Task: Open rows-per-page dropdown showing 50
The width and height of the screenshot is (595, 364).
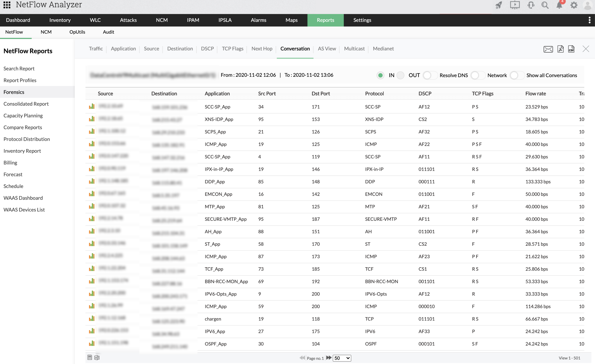Action: [342, 358]
